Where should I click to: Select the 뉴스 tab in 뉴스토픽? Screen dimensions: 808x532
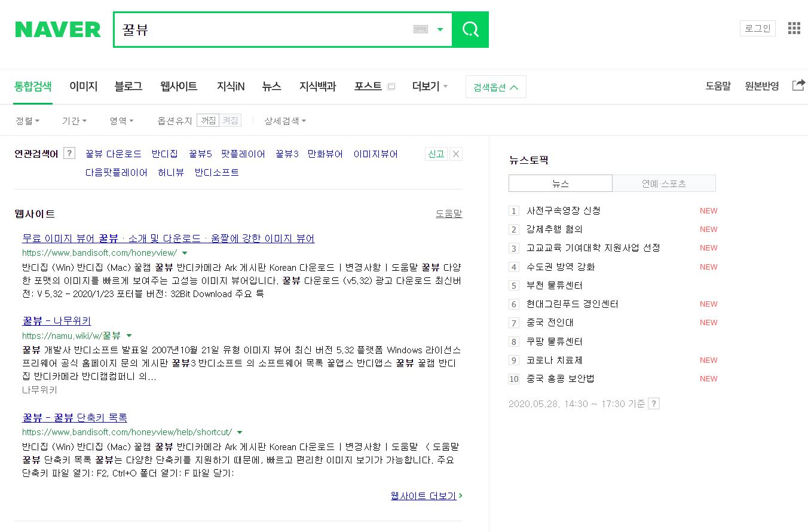tap(561, 183)
